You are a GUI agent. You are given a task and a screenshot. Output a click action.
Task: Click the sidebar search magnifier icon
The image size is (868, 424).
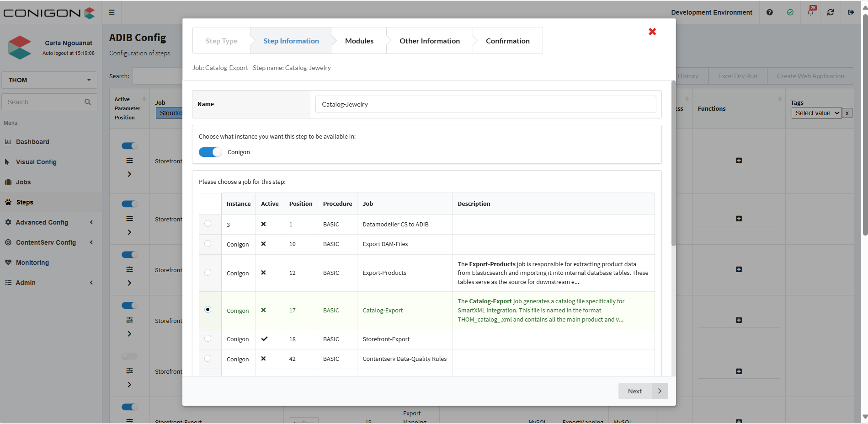point(88,102)
